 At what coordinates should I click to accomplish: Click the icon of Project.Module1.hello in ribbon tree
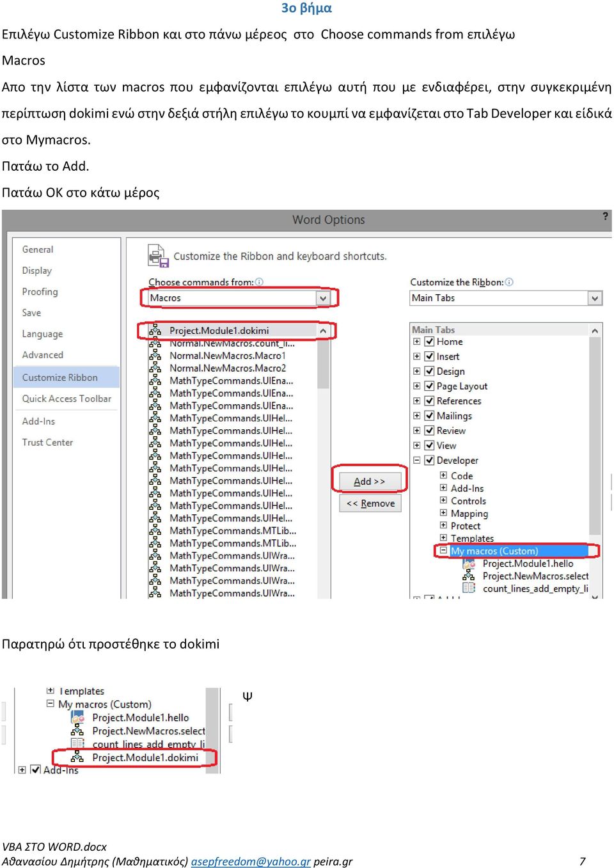pyautogui.click(x=469, y=564)
